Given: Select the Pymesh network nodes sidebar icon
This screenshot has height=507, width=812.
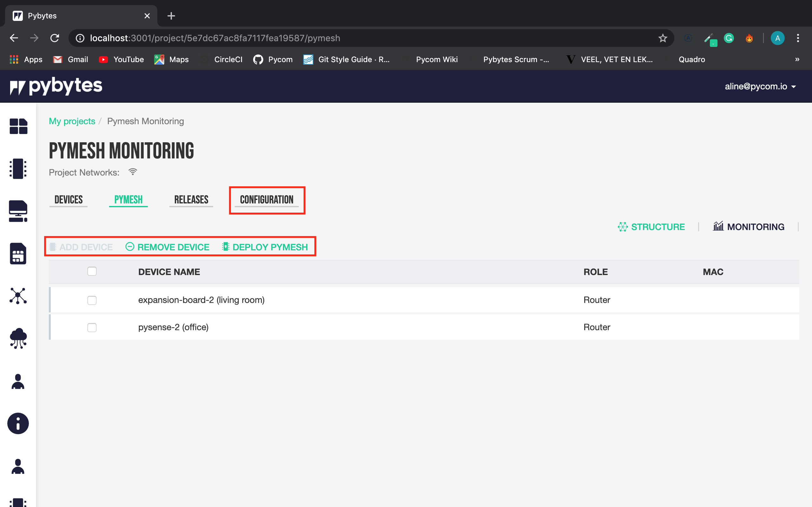Looking at the screenshot, I should (18, 296).
